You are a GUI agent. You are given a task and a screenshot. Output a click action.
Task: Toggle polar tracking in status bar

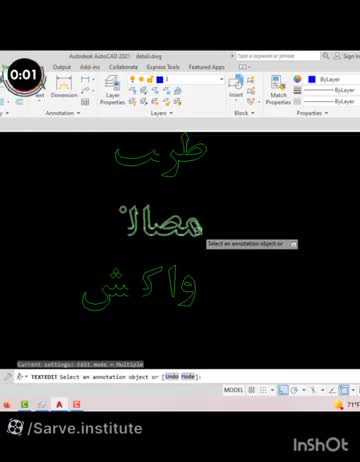tap(294, 390)
